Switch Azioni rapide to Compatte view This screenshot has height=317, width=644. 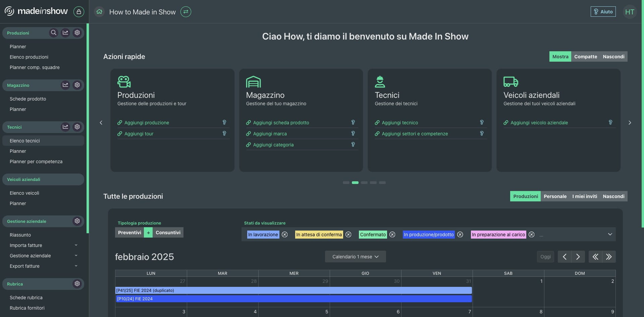coord(586,57)
